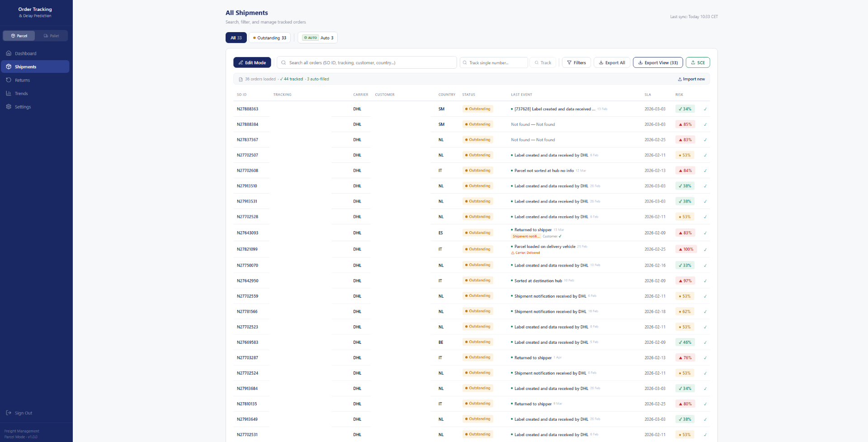Select the Outstanding 33 tab
868x442 pixels.
click(269, 38)
